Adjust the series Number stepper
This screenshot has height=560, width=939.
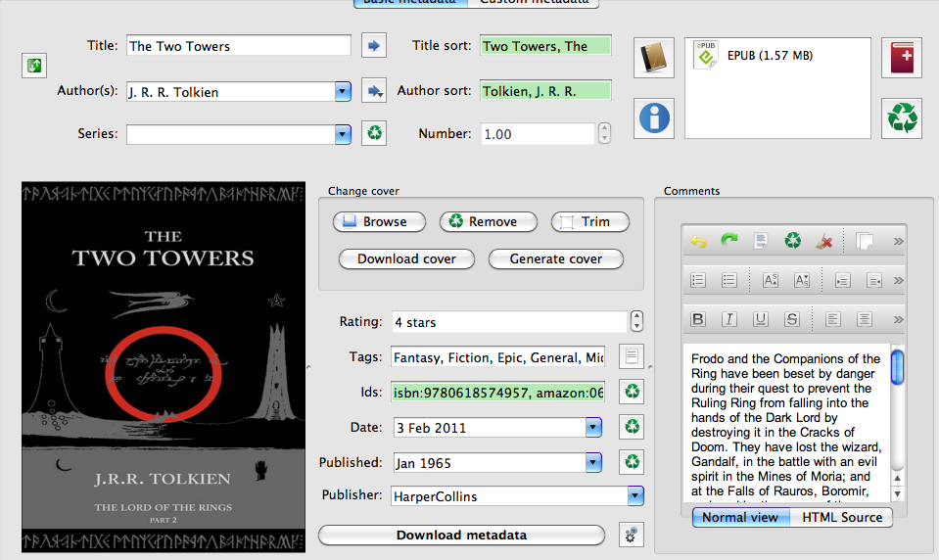pos(604,133)
